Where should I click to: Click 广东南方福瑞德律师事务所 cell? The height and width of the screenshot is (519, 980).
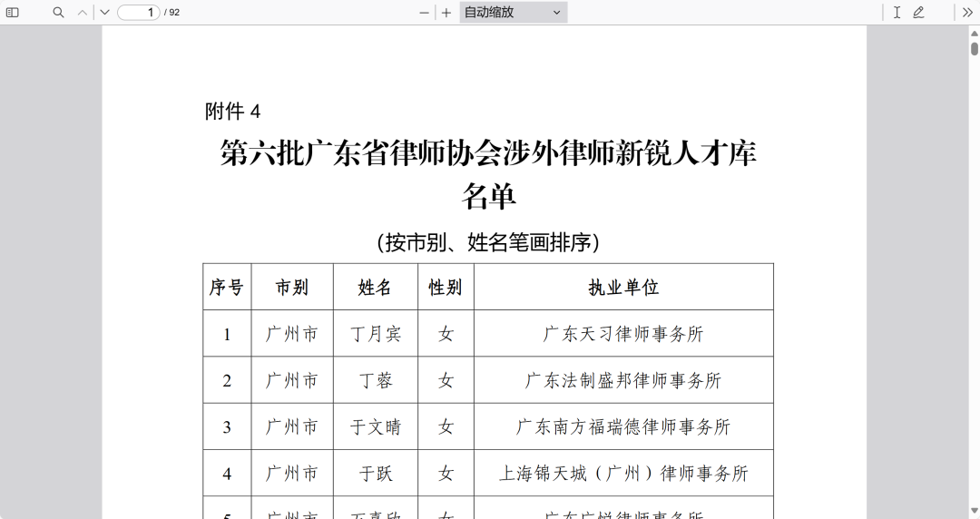(x=623, y=427)
